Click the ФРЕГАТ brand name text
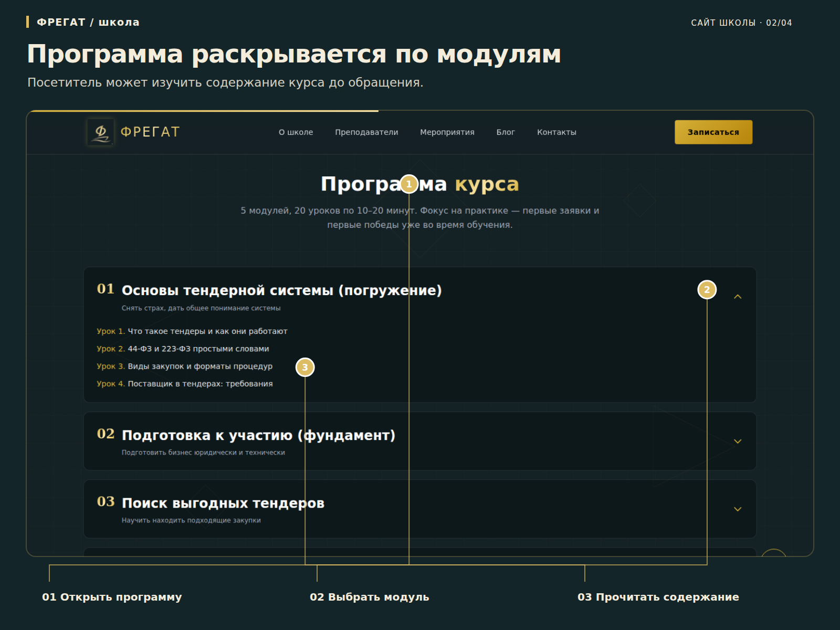Screen dimensions: 840x630 [x=150, y=132]
